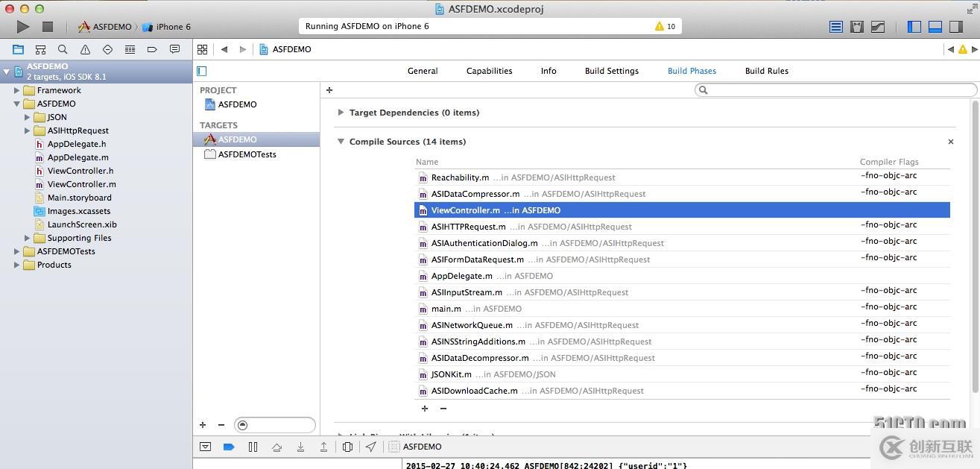Select JSONKit.m compile source row

point(682,374)
